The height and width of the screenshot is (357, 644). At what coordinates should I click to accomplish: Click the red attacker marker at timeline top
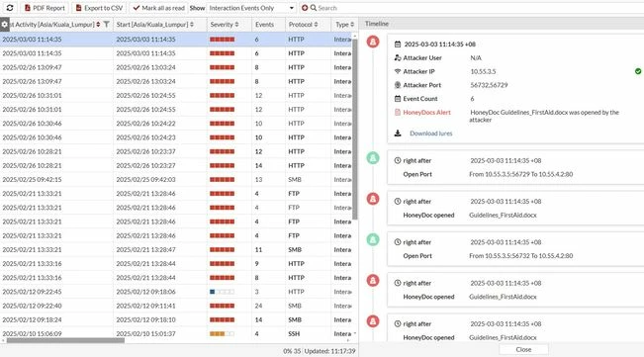pos(373,42)
